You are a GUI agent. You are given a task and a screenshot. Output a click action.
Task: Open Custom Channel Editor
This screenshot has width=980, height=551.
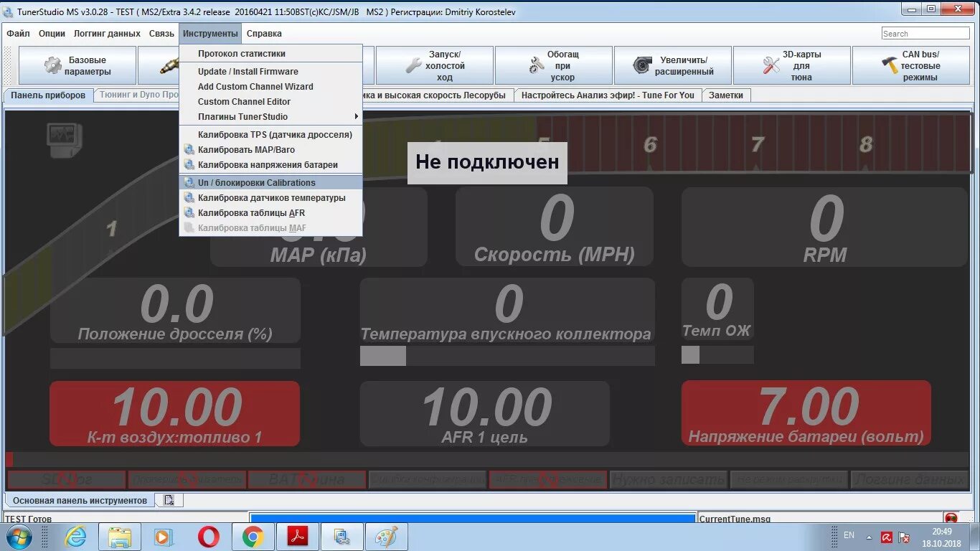click(270, 101)
